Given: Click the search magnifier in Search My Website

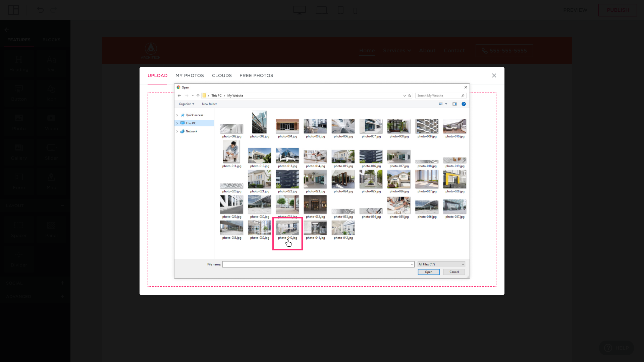Looking at the screenshot, I should point(463,96).
